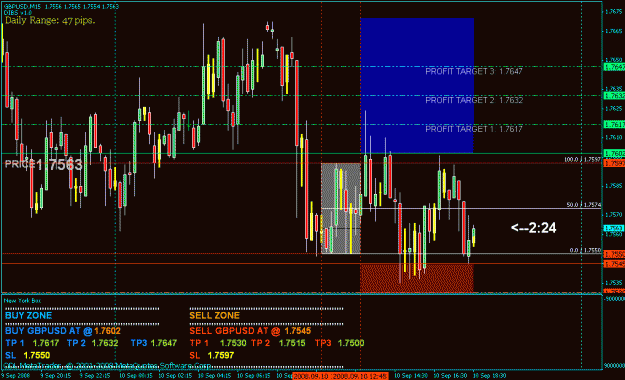Click the 1.7610 price-axis label
The height and width of the screenshot is (380, 625).
pyautogui.click(x=613, y=138)
